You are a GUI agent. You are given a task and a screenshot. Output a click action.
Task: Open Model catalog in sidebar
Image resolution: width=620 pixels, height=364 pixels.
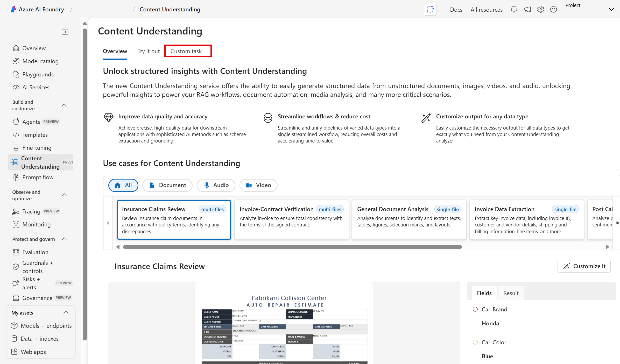(x=40, y=61)
